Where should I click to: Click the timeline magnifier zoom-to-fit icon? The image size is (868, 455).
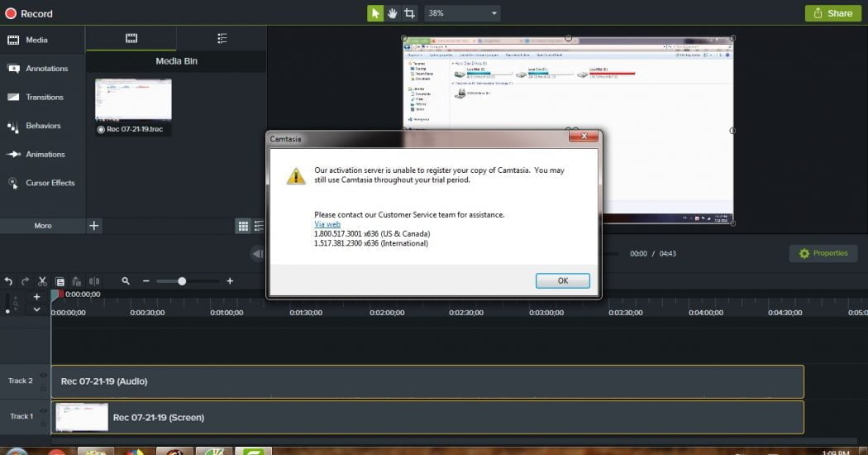[126, 281]
